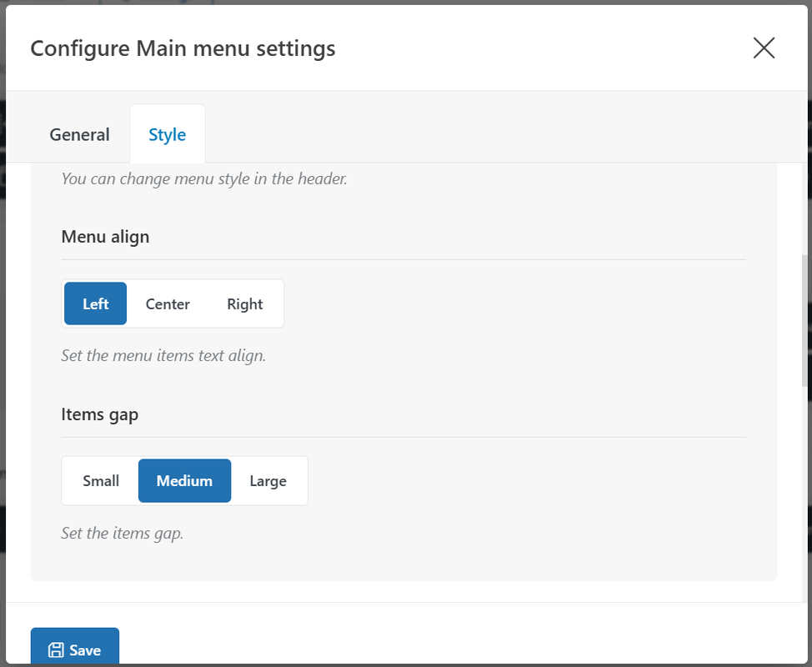The height and width of the screenshot is (667, 812).
Task: Select the Style tab
Action: [x=167, y=134]
